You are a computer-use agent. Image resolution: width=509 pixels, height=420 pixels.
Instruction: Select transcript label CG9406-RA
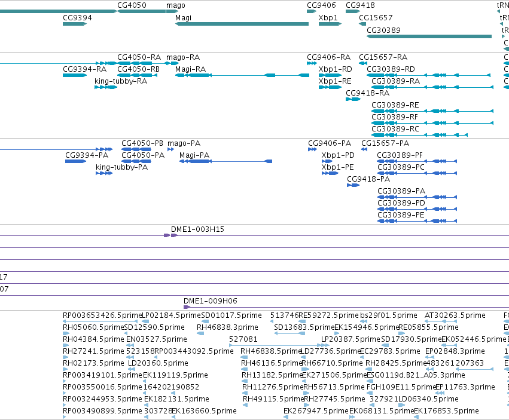328,57
